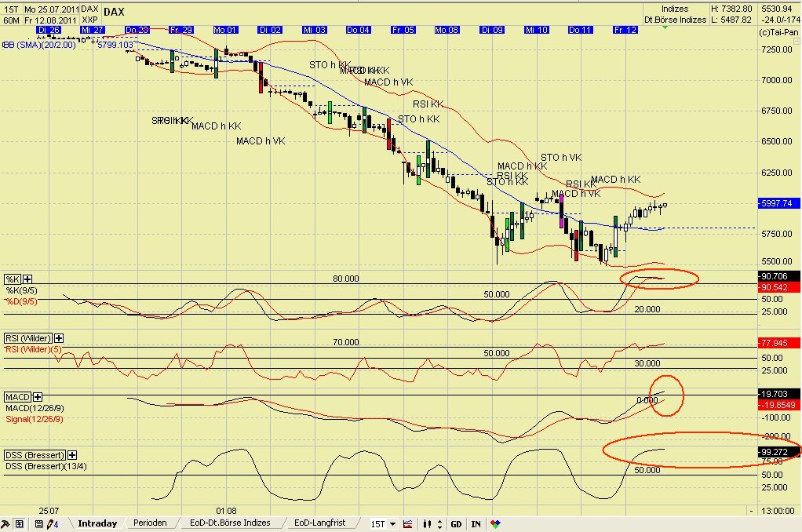Click the Dt.Börse Indizes label
802x532 pixels.
(x=673, y=19)
